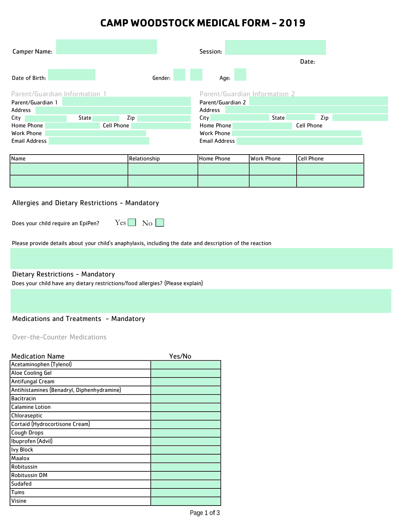Click "Parent/Guardian Information 2" heading
The image size is (411, 532).
point(247,94)
